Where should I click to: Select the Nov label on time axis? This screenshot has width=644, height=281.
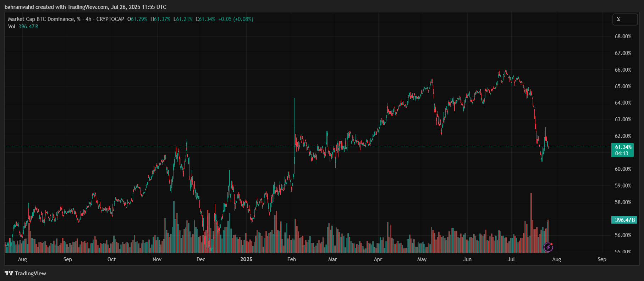pyautogui.click(x=157, y=259)
